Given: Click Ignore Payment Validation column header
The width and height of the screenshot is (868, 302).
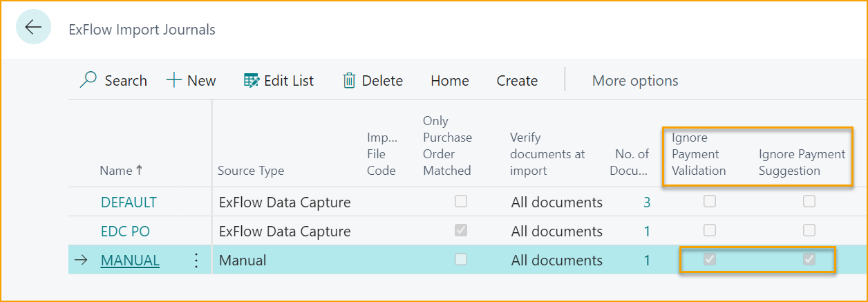Looking at the screenshot, I should point(699,154).
